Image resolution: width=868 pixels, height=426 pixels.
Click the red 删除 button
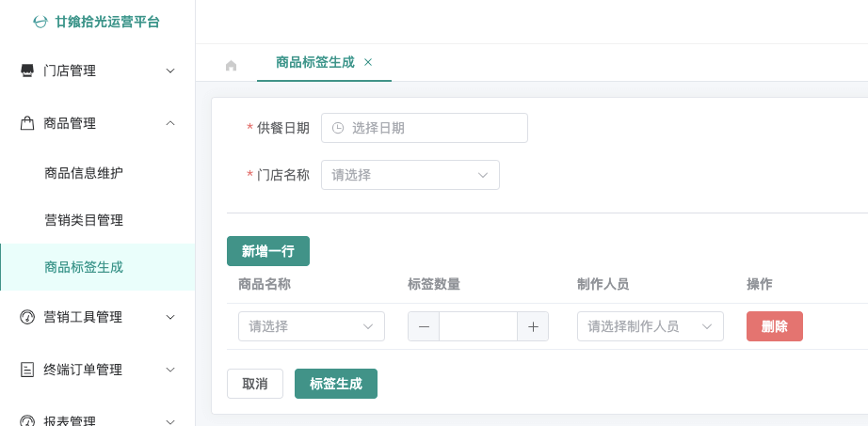pyautogui.click(x=775, y=326)
